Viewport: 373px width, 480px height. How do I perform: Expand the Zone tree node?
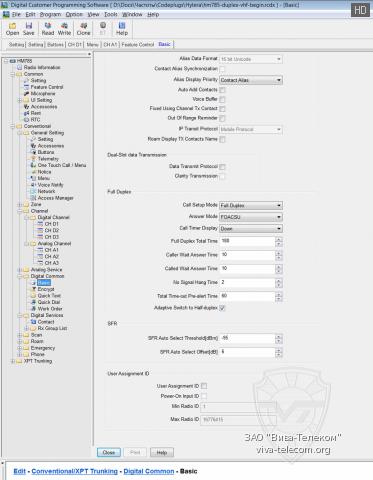(20, 205)
